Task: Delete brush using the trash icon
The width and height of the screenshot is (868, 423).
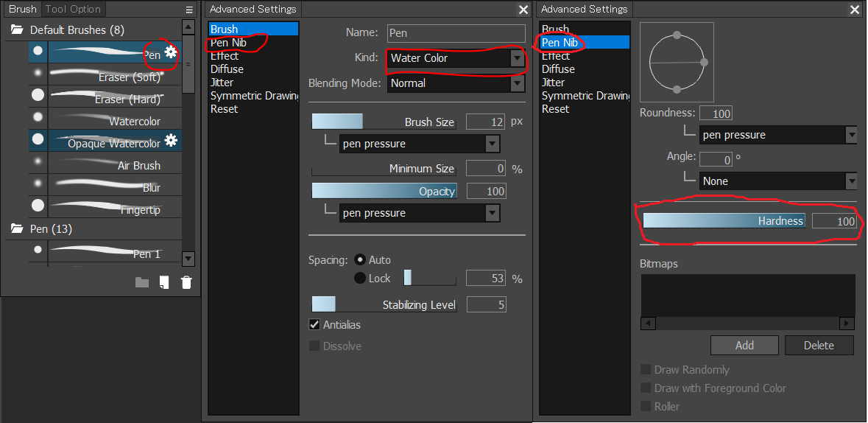Action: [186, 282]
